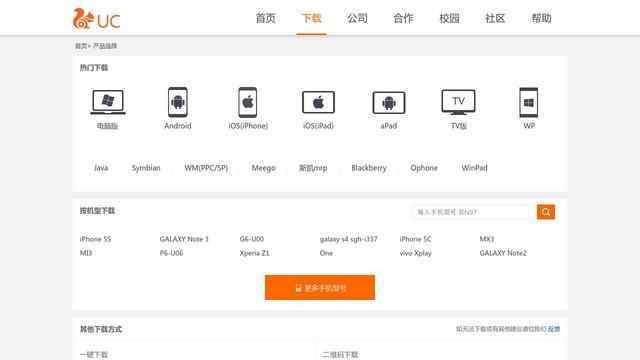Select the Meego platform link
This screenshot has height=360, width=640.
click(x=263, y=168)
